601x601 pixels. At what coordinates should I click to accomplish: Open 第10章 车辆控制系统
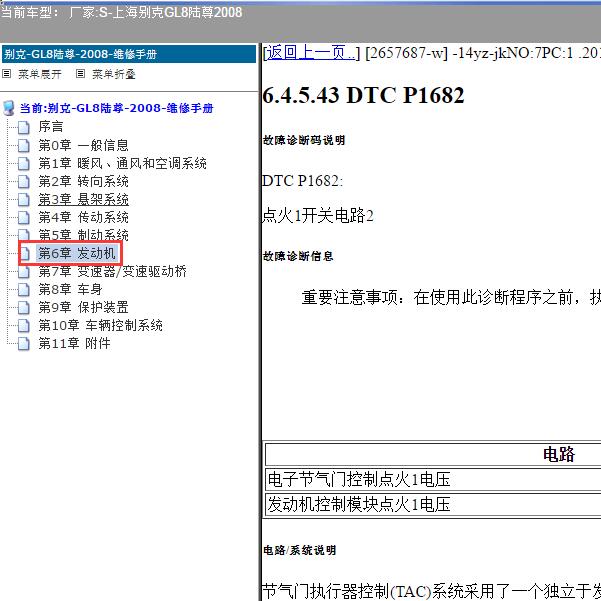coord(100,325)
